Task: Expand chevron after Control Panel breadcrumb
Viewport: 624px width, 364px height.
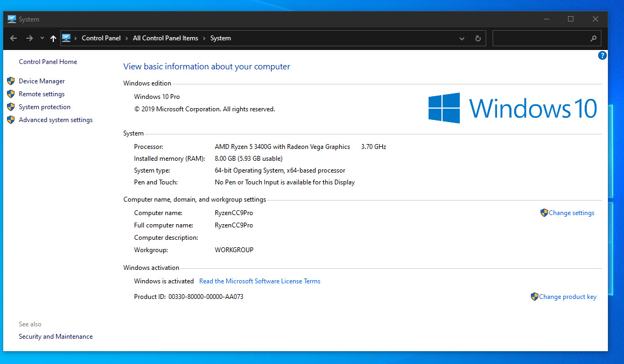Action: 127,38
